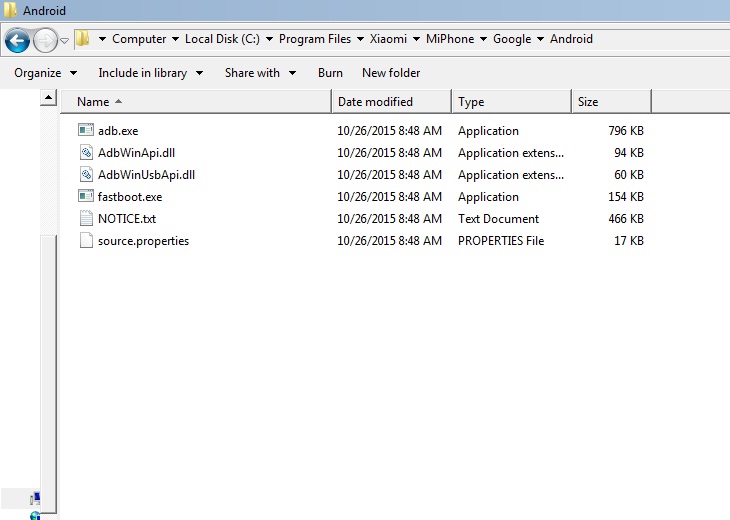
Task: Click the 466 KB size value
Action: [x=626, y=219]
